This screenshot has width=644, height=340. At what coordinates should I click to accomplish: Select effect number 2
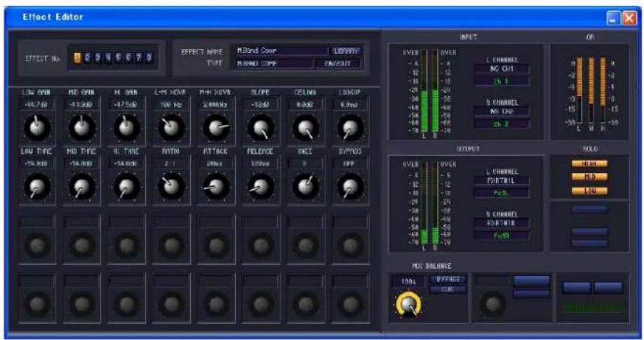(x=87, y=58)
